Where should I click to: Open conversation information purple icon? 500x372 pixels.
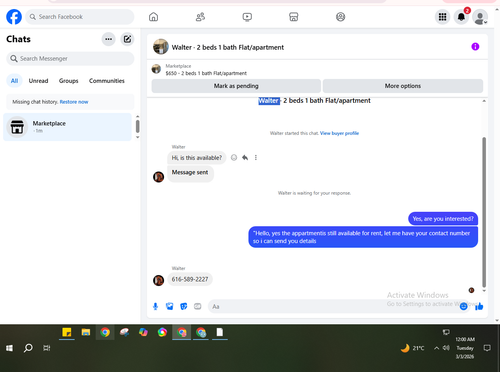(x=475, y=47)
